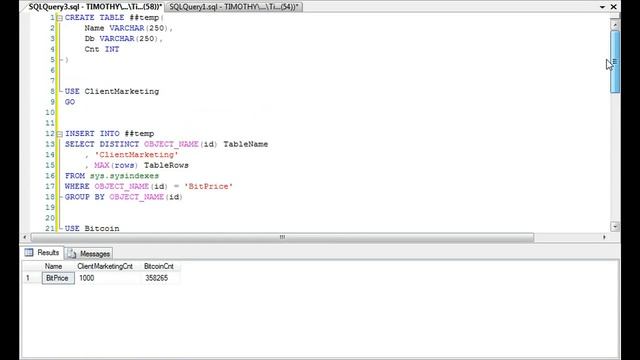This screenshot has height=360, width=640.
Task: Click the horizontal scrollbar left arrow
Action: (25, 237)
